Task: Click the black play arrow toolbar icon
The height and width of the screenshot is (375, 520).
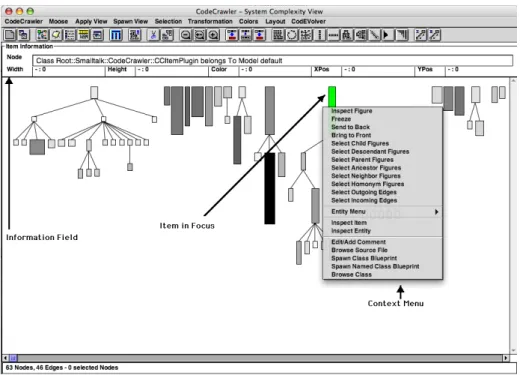Action: point(388,35)
